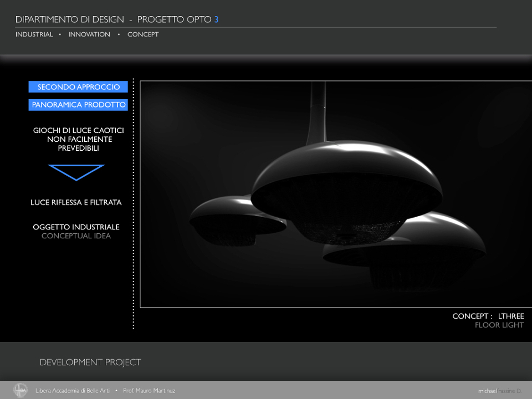Click the INDUSTRIAL heading item
Viewport: 532px width, 399px height.
[x=34, y=34]
